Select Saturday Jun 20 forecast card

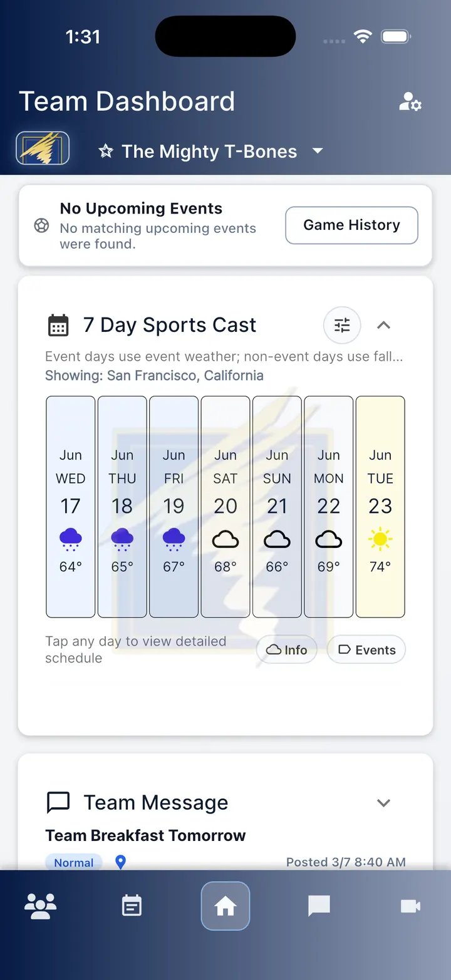pos(225,507)
